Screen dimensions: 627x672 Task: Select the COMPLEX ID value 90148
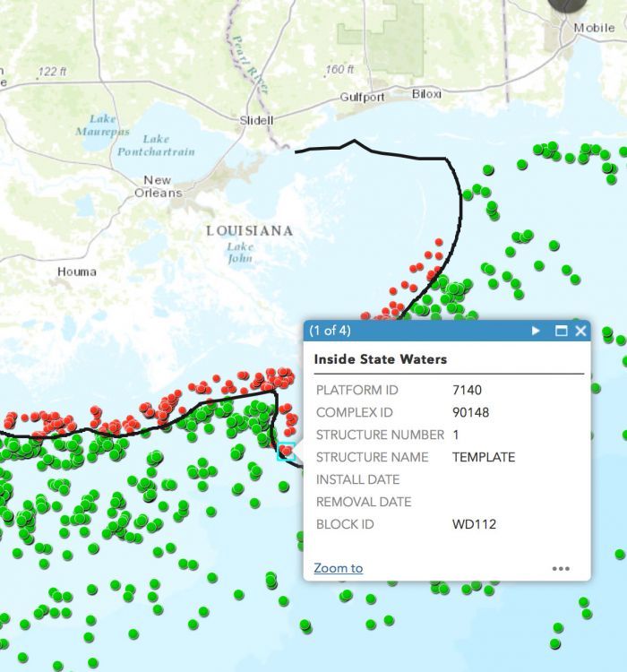(471, 413)
